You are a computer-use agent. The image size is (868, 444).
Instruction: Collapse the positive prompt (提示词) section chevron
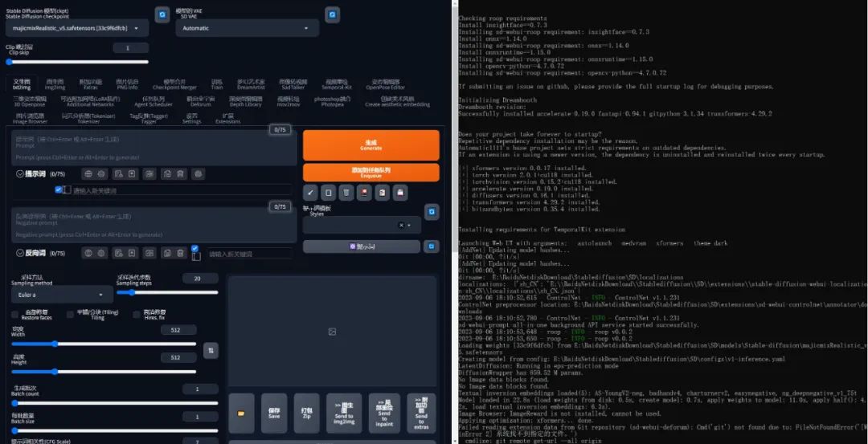coord(20,173)
